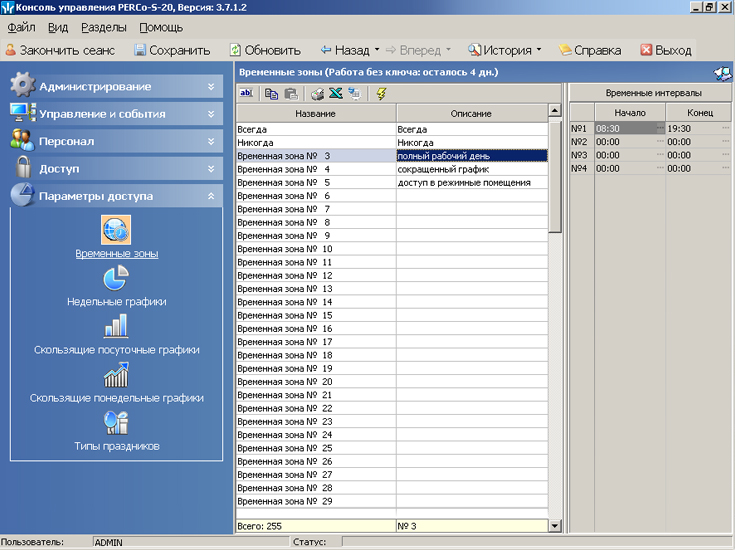Viewport: 735px width, 550px height.
Task: Click the yellow lightning bolt icon
Action: click(381, 94)
